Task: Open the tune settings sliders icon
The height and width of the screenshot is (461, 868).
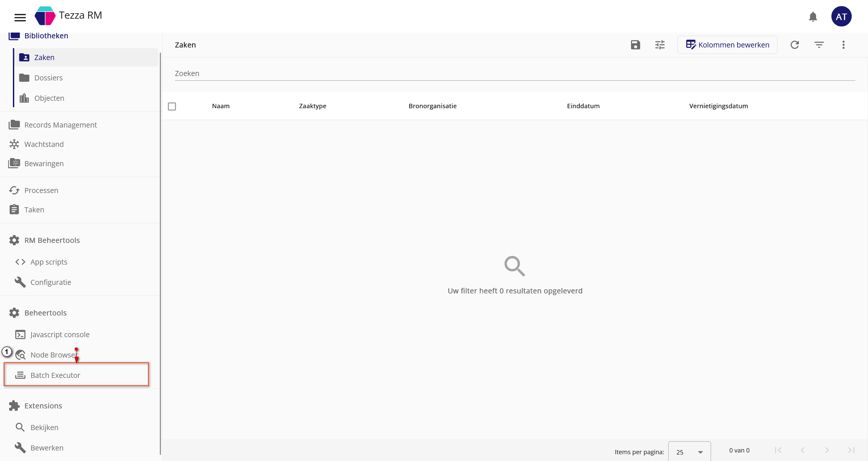Action: pyautogui.click(x=660, y=45)
